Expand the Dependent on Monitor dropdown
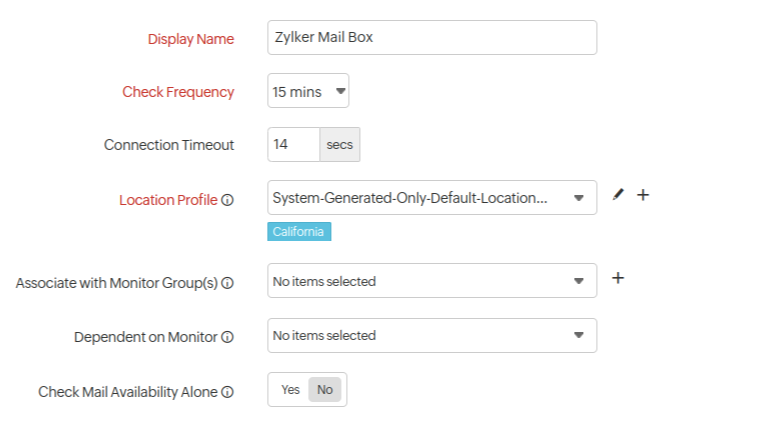The height and width of the screenshot is (431, 765). [x=432, y=336]
